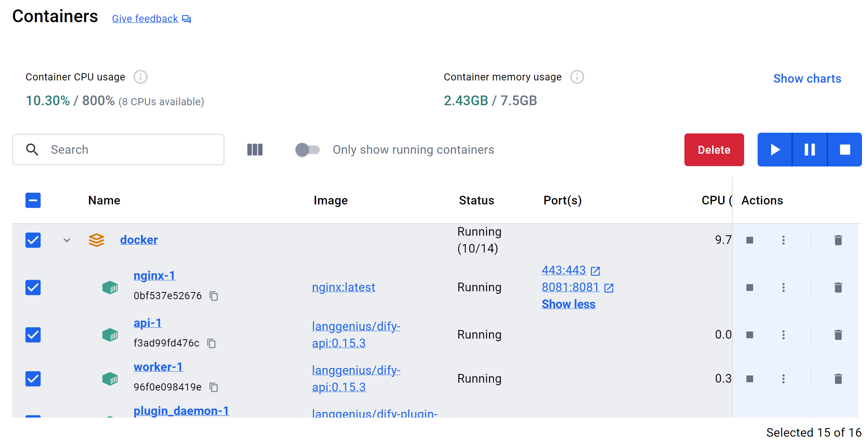Pause the selected containers
This screenshot has width=868, height=448.
(810, 150)
